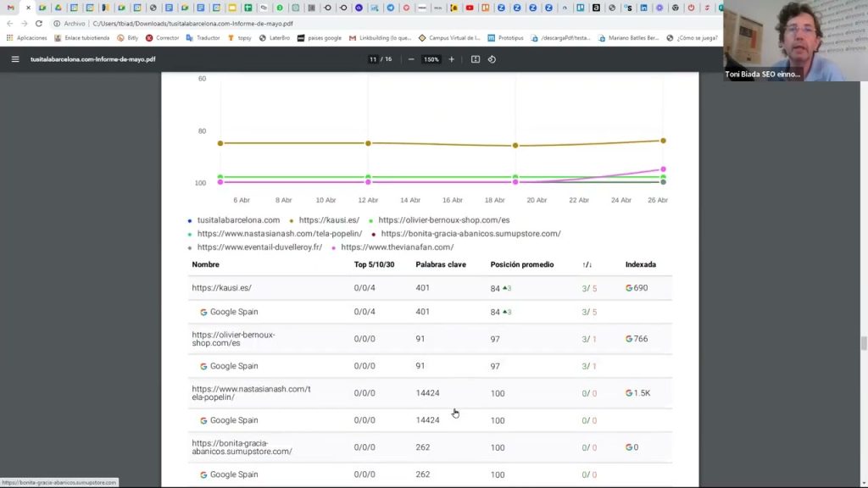This screenshot has width=868, height=488.
Task: Click the https://kausi.es/ link in the table
Action: tap(221, 288)
